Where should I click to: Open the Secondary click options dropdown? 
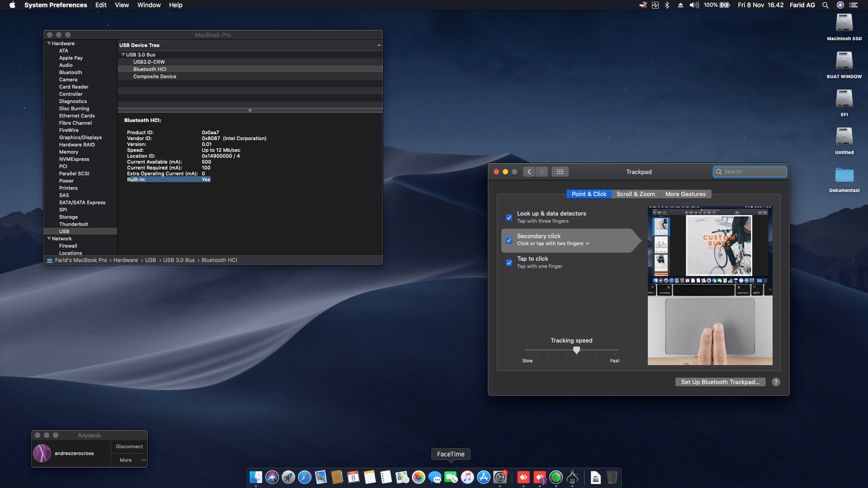tap(587, 244)
